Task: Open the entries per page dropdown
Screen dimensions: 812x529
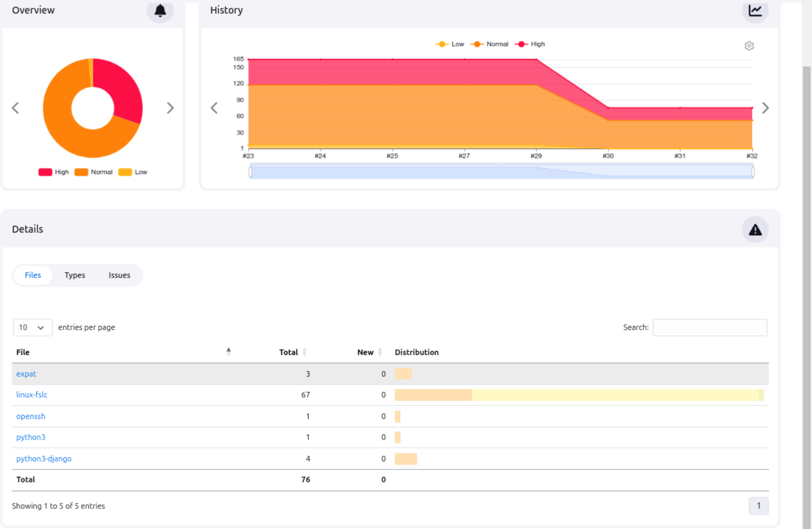Action: pos(33,328)
